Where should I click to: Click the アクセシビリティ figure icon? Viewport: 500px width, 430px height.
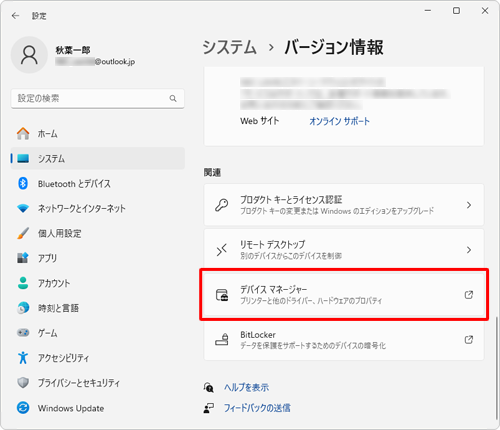[23, 358]
